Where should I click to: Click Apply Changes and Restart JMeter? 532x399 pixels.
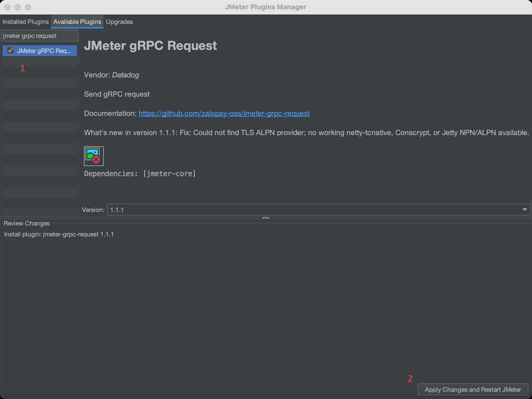pos(473,389)
